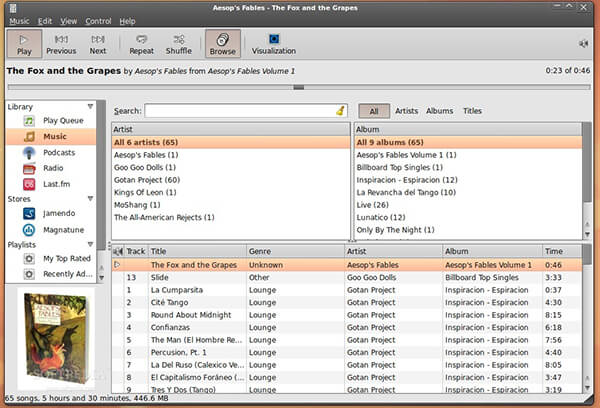Click in the Search field
Image resolution: width=600 pixels, height=408 pixels.
tap(246, 111)
